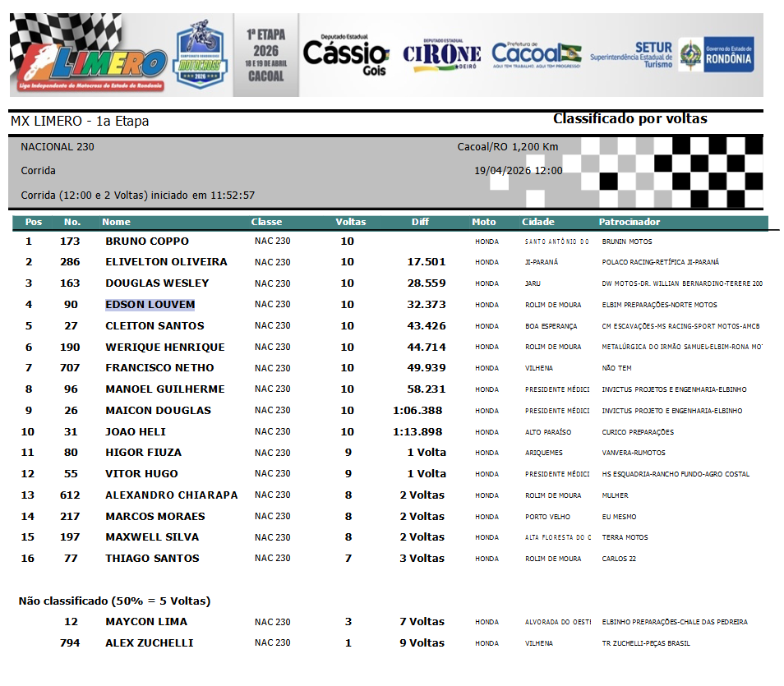Click the Voltas column header
The width and height of the screenshot is (784, 686).
[351, 222]
